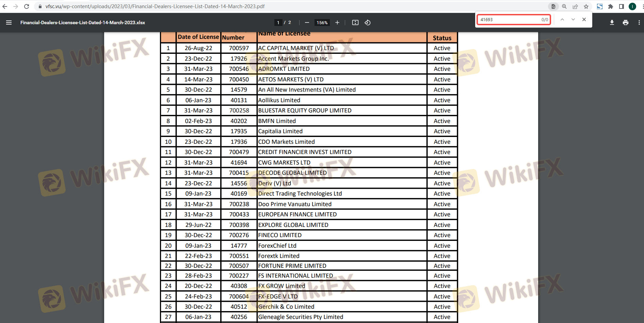
Task: Click the PDF zoom out button
Action: click(307, 22)
